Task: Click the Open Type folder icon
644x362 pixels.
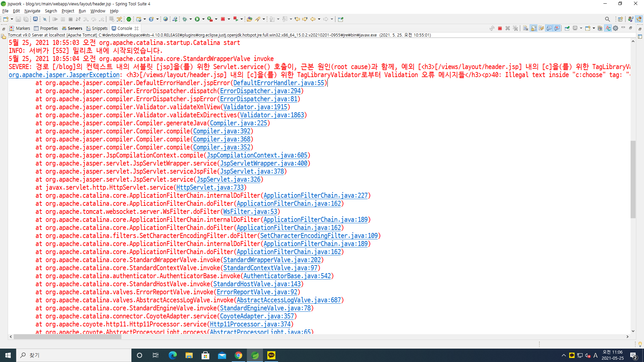Action: 249,19
